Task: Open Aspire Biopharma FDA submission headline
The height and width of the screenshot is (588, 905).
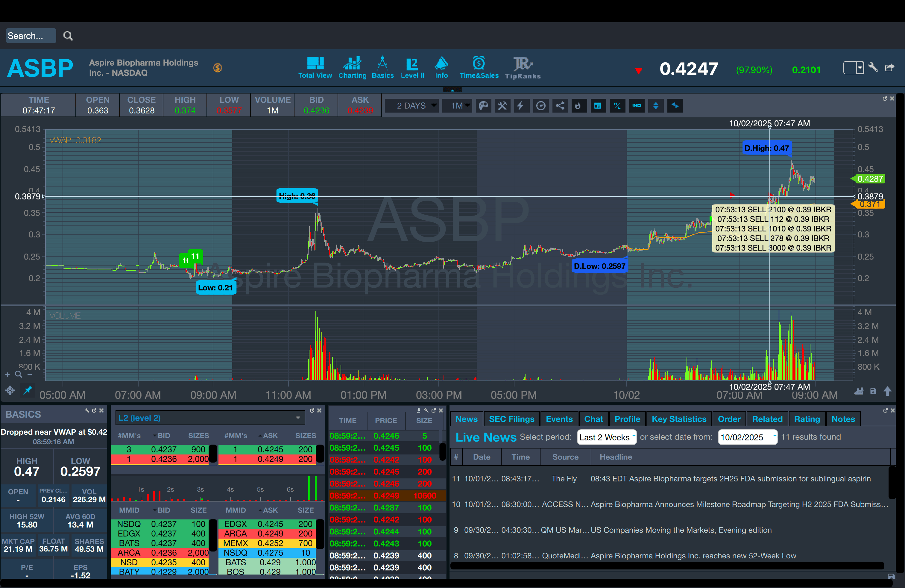Action: pyautogui.click(x=730, y=478)
